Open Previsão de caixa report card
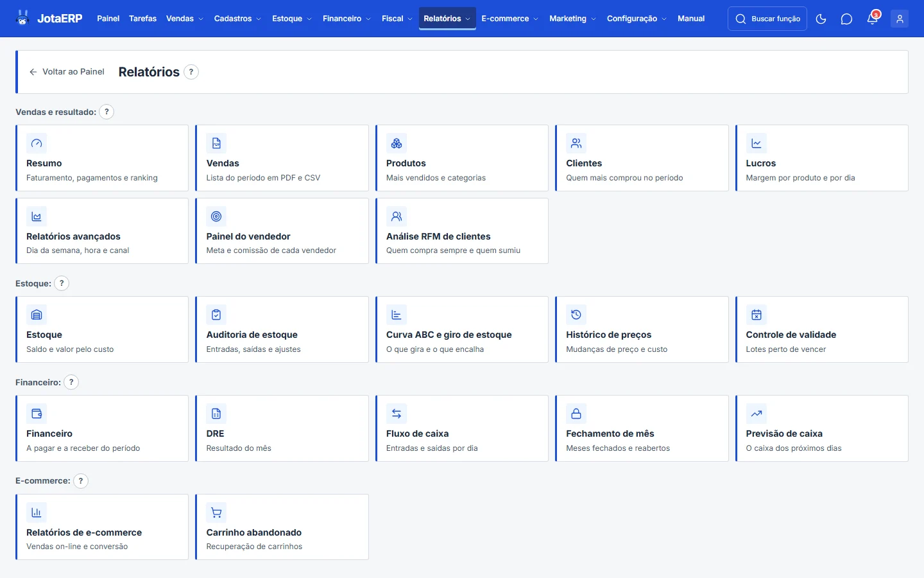The image size is (924, 578). pyautogui.click(x=822, y=428)
